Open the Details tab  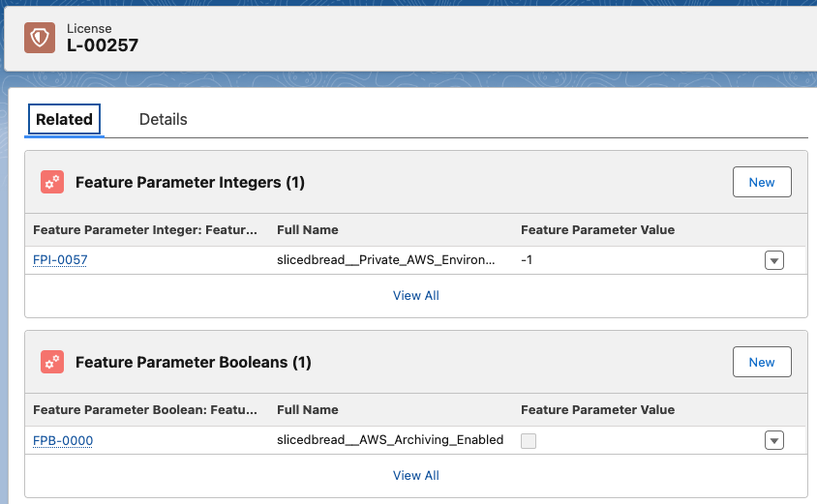[x=163, y=120]
